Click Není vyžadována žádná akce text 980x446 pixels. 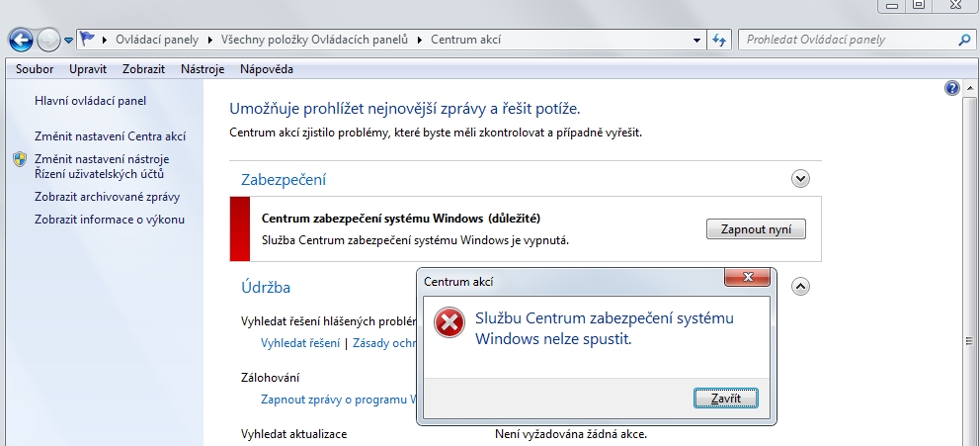571,433
